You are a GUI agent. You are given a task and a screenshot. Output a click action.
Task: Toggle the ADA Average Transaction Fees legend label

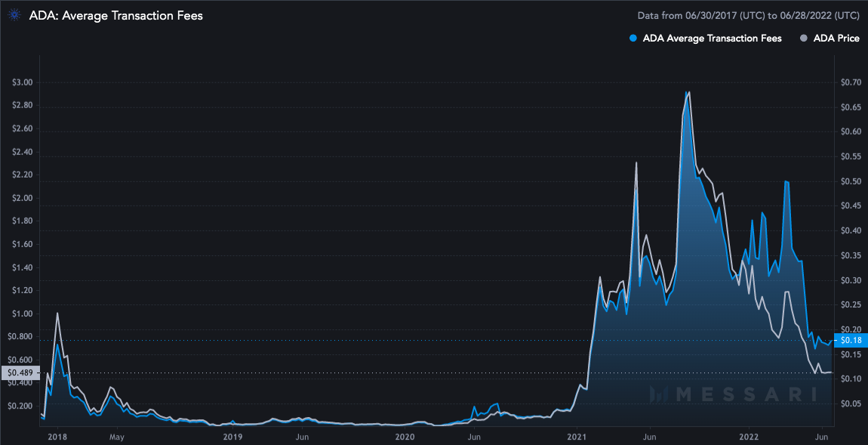tap(712, 39)
